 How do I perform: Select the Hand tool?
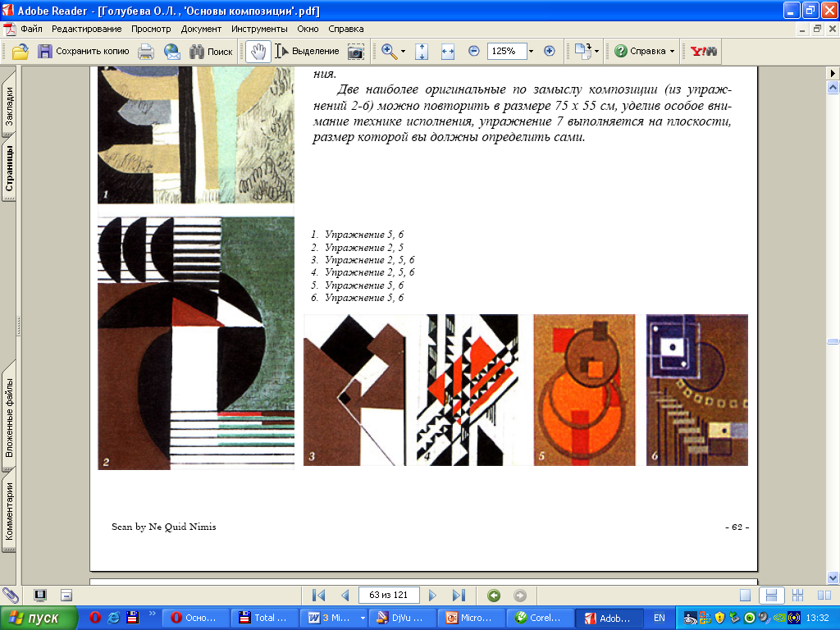[258, 52]
